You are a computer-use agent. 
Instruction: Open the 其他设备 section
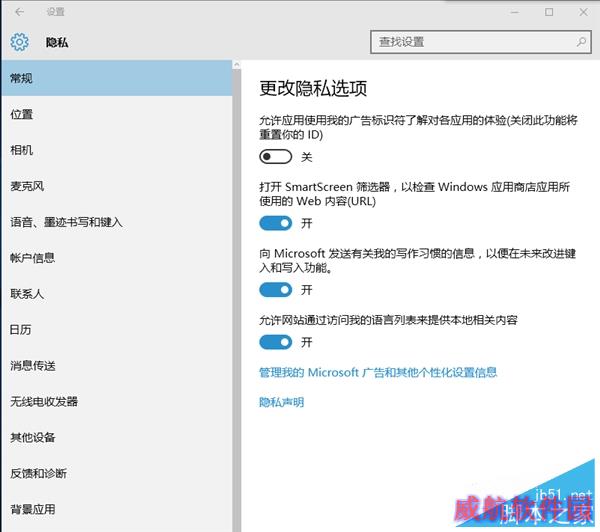coord(117,437)
